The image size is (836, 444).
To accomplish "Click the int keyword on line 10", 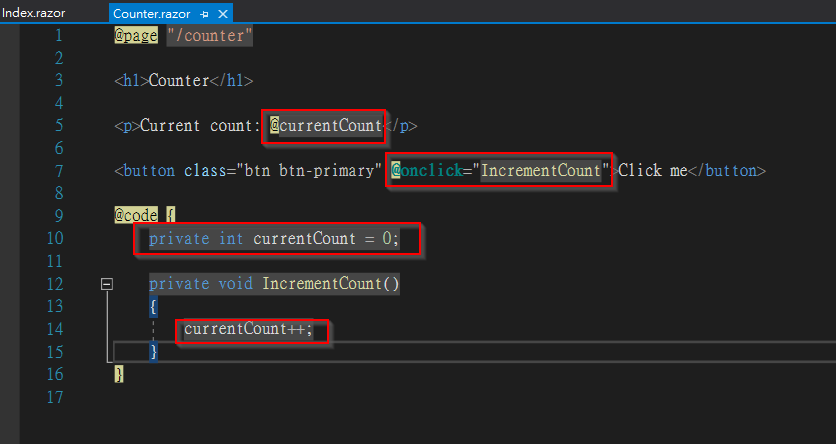I will (x=231, y=238).
